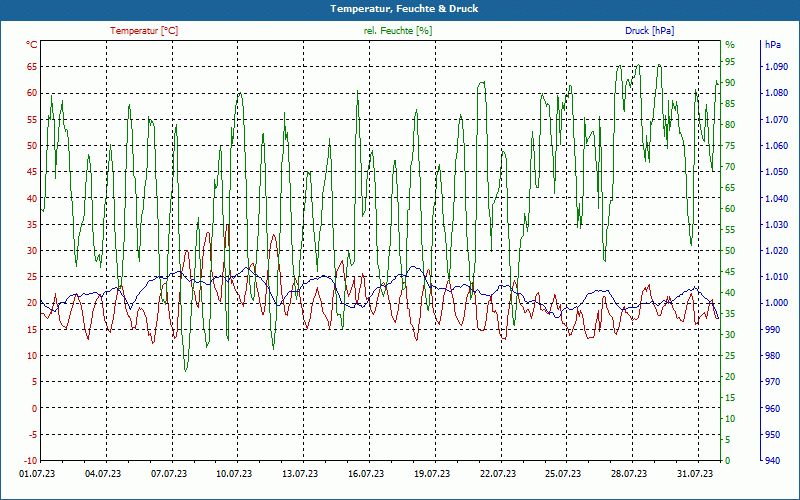Click date label "22.07.23" on time axis
800x500 pixels.
[498, 474]
